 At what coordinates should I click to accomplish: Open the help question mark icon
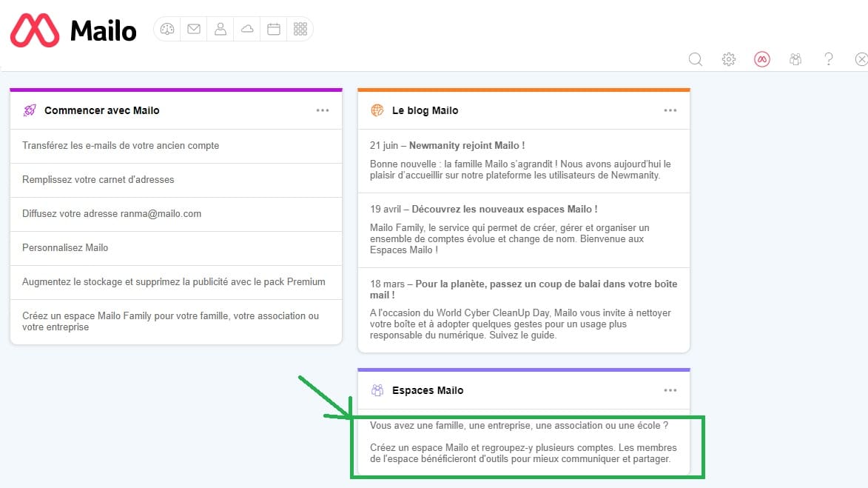[829, 59]
